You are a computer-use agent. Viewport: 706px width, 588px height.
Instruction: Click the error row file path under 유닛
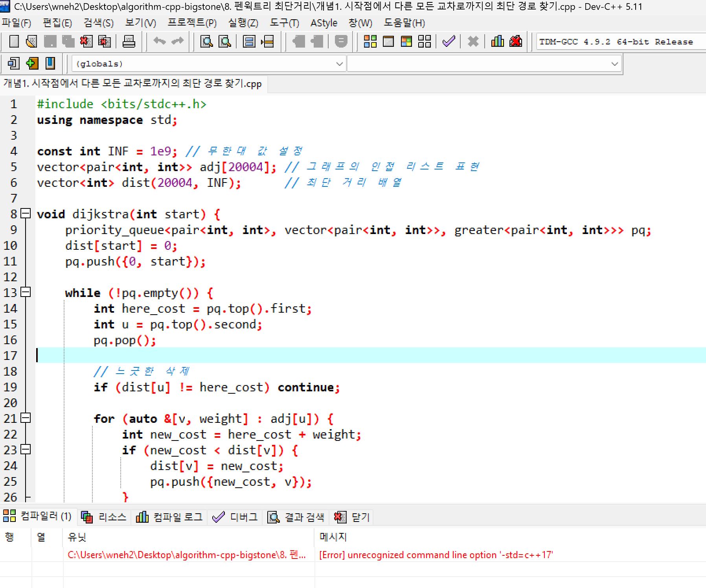click(187, 555)
